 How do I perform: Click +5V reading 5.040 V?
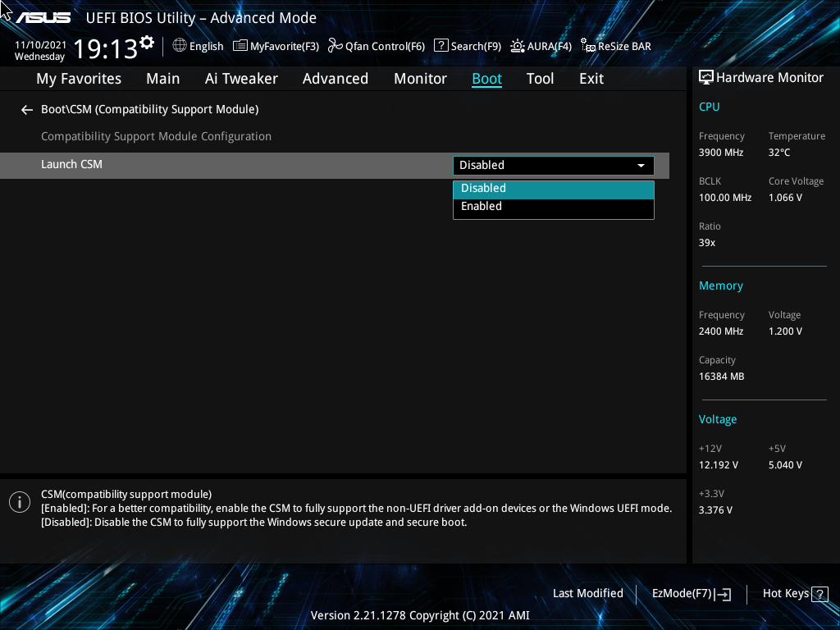785,465
